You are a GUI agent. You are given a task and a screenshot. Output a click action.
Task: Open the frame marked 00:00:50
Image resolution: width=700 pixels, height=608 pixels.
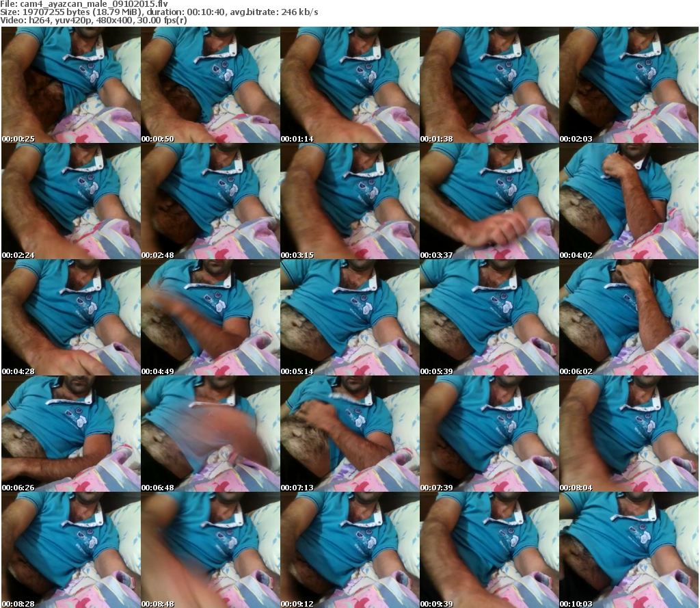[211, 85]
